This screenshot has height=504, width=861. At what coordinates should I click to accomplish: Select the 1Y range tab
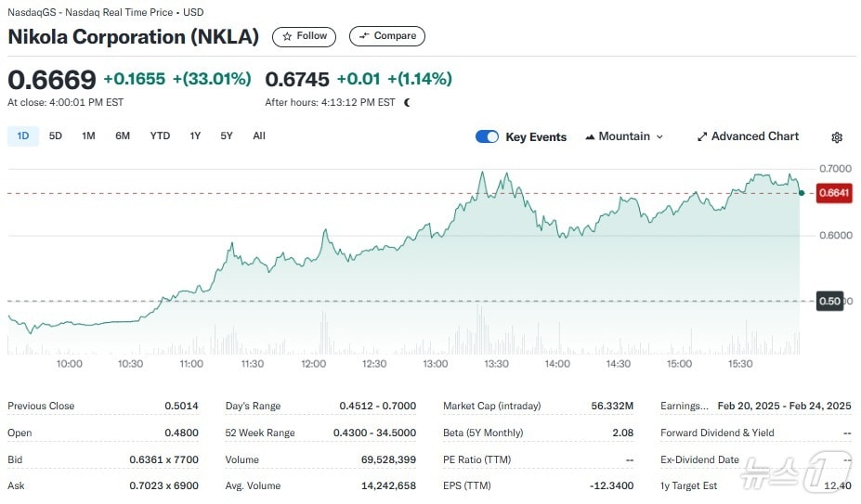(x=195, y=136)
